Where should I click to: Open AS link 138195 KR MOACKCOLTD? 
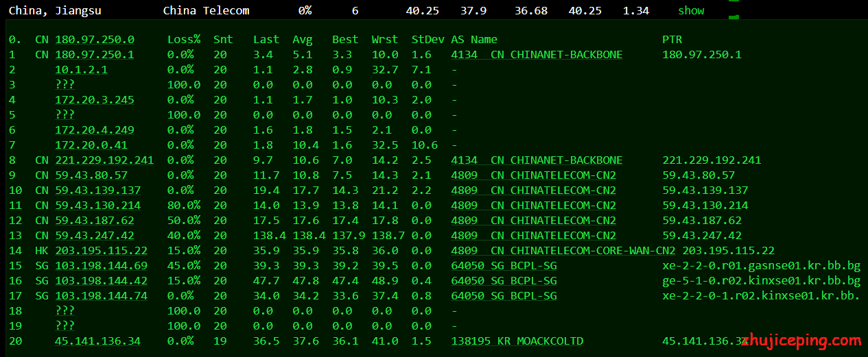point(517,341)
